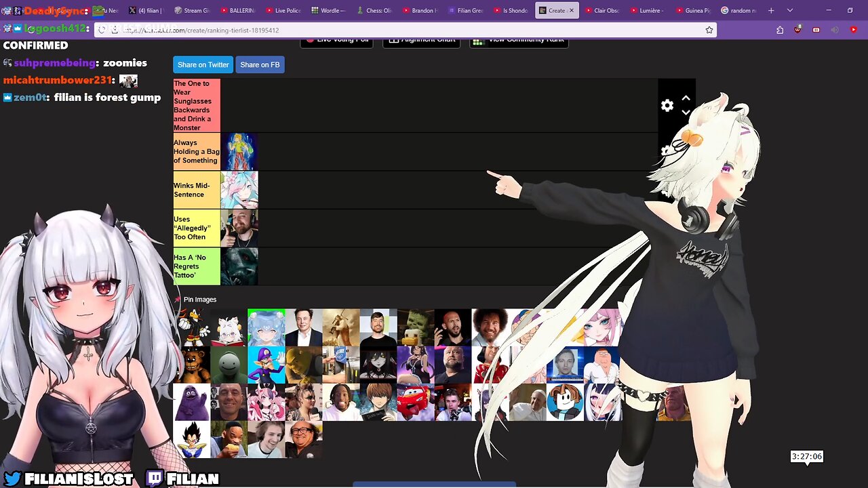Viewport: 868px width, 488px height.
Task: Select dark-haired anime girl in black image
Action: 378,365
